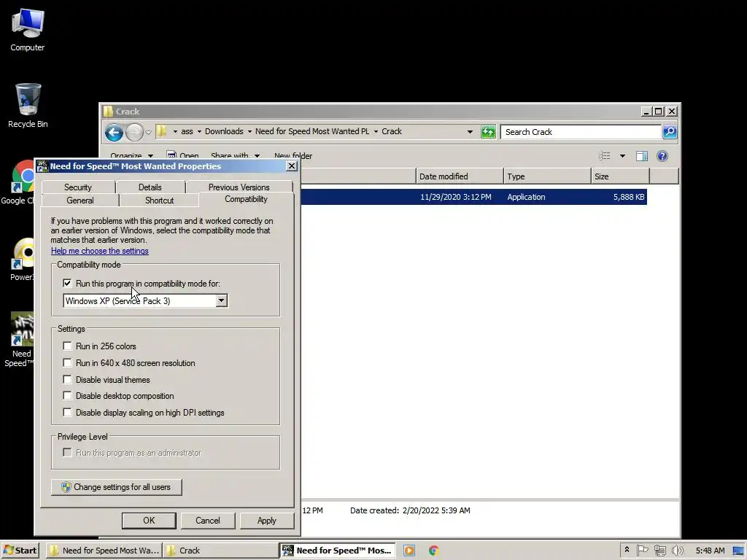
Task: Check Disable desktop composition
Action: coord(67,396)
